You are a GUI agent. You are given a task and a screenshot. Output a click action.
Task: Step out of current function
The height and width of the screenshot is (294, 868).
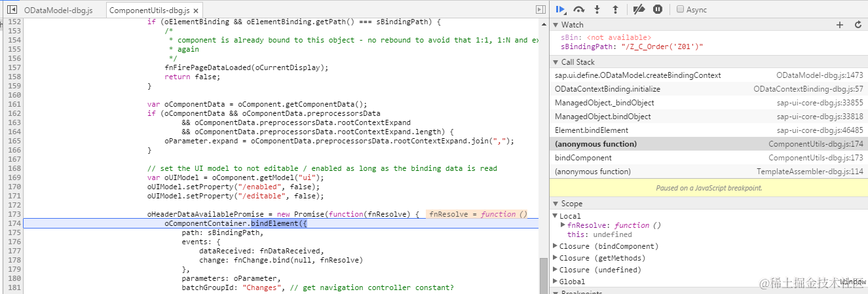(615, 9)
